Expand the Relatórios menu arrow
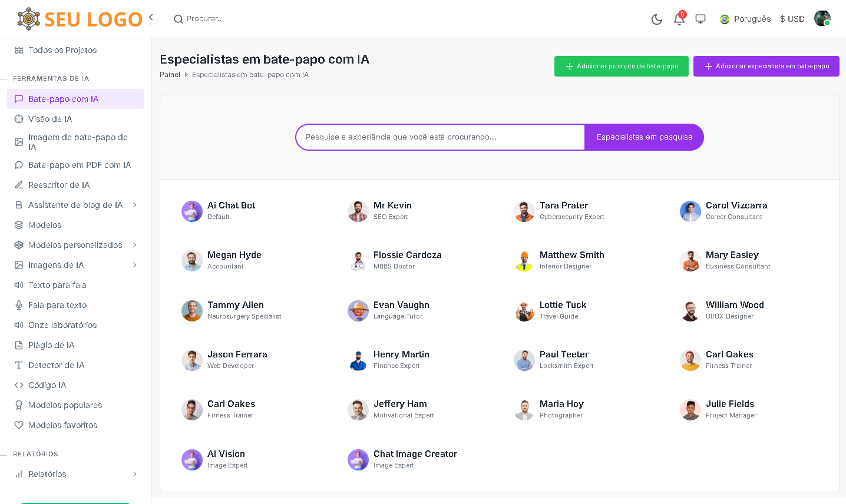 click(135, 474)
